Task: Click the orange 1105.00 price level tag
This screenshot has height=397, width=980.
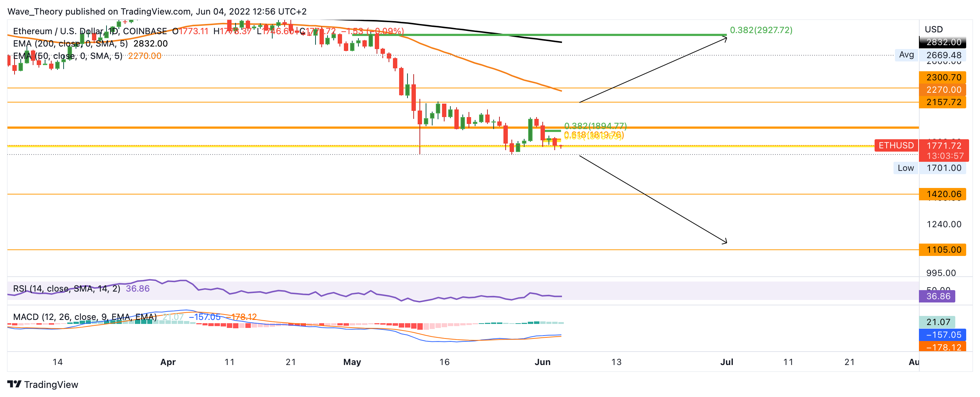Action: 942,250
